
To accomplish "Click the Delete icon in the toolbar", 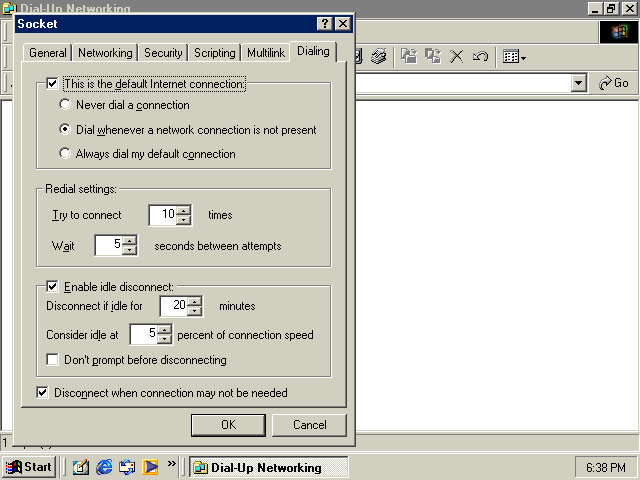I will pyautogui.click(x=457, y=57).
